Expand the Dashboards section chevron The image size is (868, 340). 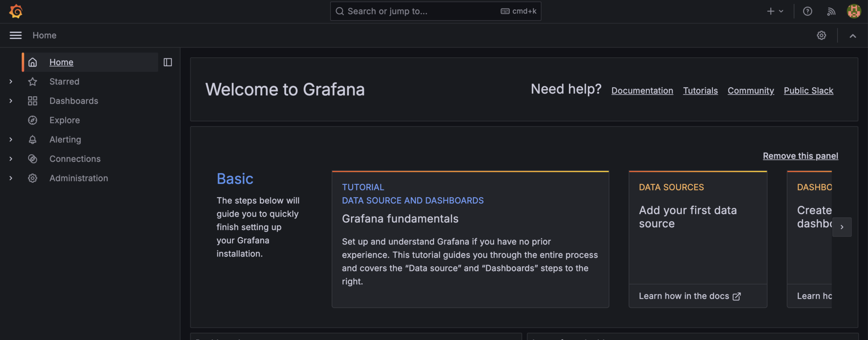tap(11, 101)
